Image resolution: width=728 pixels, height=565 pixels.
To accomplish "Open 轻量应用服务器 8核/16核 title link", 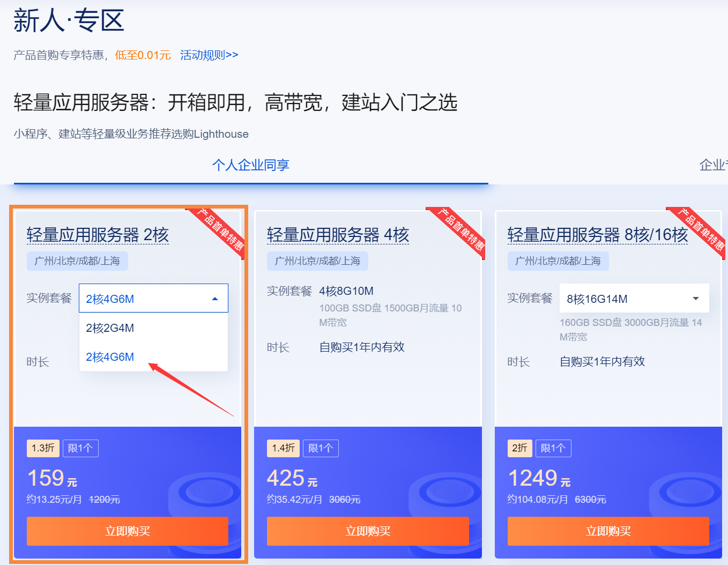I will click(598, 235).
